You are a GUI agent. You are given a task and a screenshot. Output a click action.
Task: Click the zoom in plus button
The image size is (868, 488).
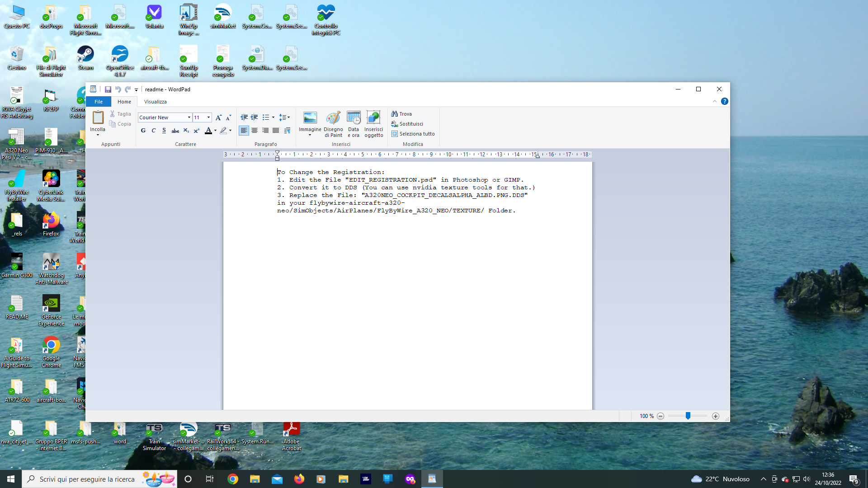coord(716,416)
